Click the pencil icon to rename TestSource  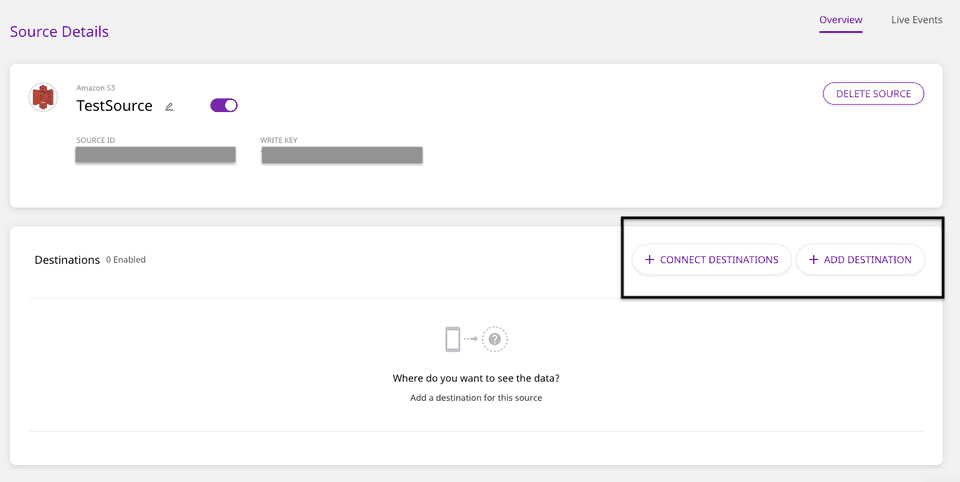pyautogui.click(x=169, y=106)
